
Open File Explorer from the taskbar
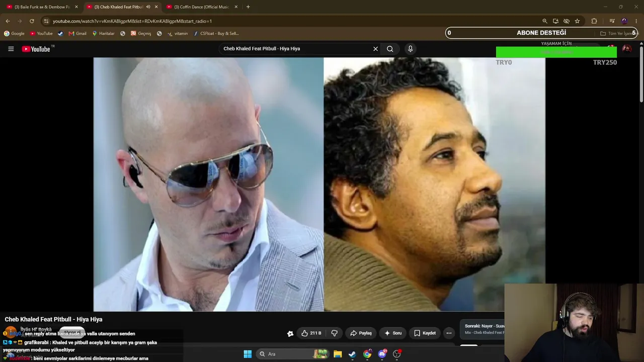pos(338,354)
